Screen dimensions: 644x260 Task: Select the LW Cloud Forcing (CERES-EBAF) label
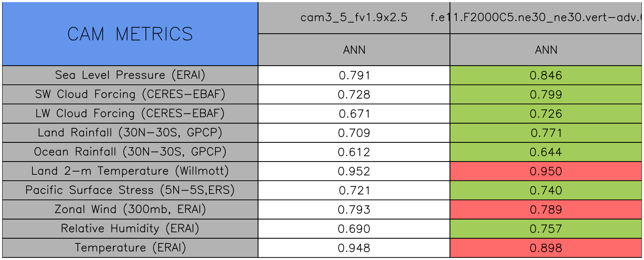130,114
